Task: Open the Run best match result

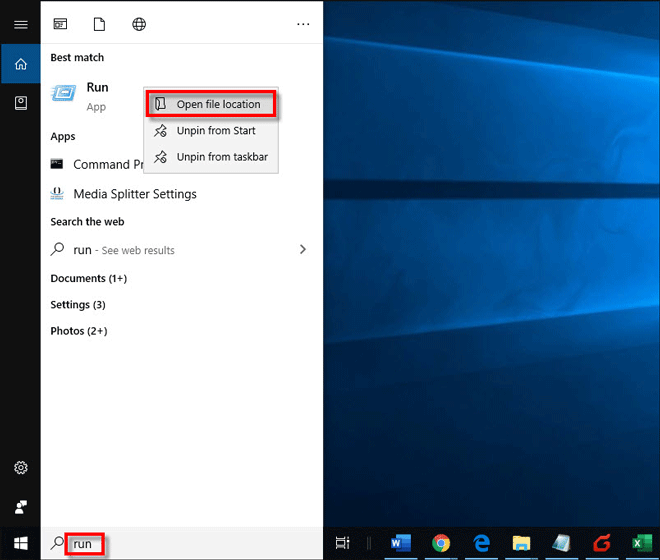Action: 97,96
